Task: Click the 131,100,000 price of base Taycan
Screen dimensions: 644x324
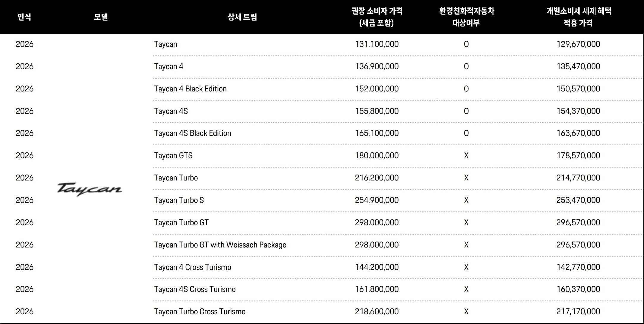Action: pos(377,44)
